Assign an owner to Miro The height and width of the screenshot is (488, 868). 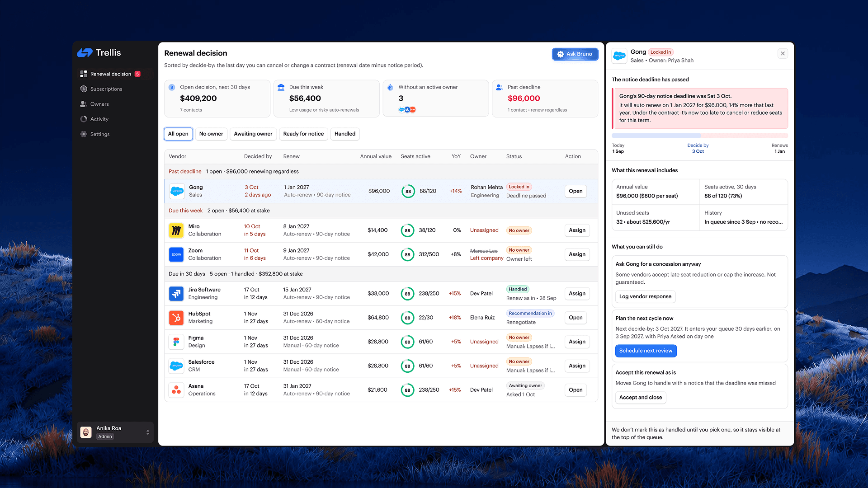pos(577,230)
